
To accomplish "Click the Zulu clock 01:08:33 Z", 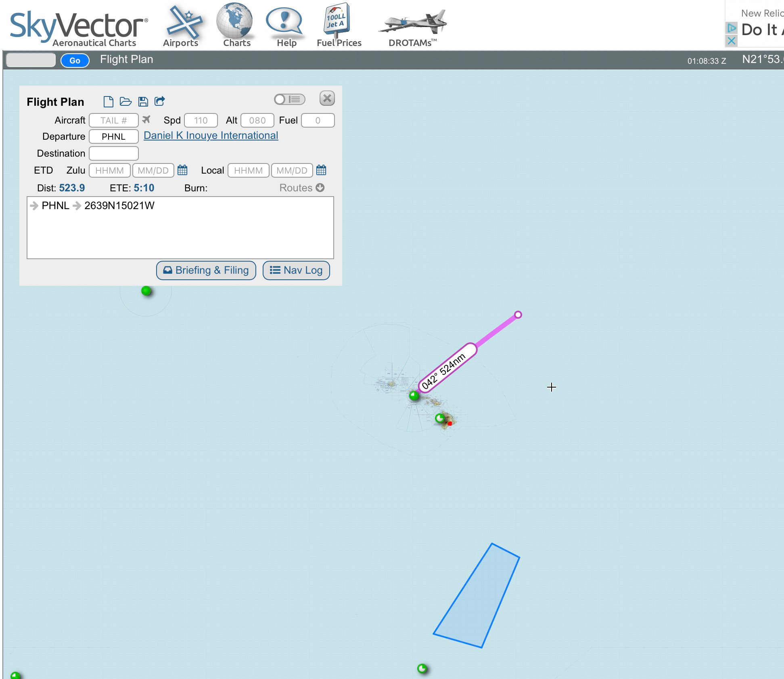I will click(x=707, y=61).
